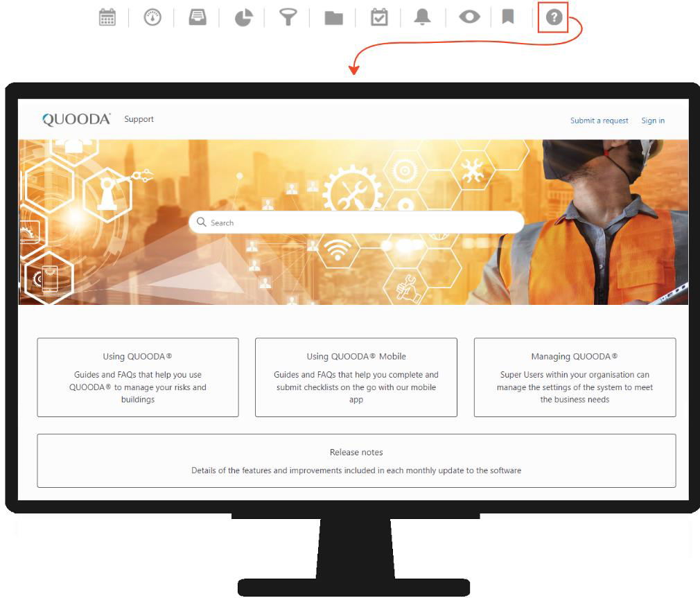Open the Release notes card
The height and width of the screenshot is (598, 700).
click(x=356, y=461)
